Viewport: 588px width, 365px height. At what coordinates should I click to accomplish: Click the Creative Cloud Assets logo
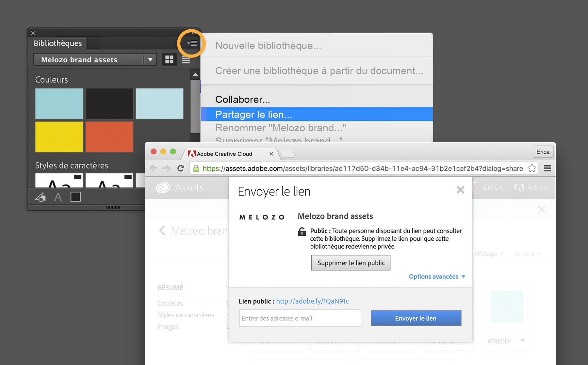(180, 188)
